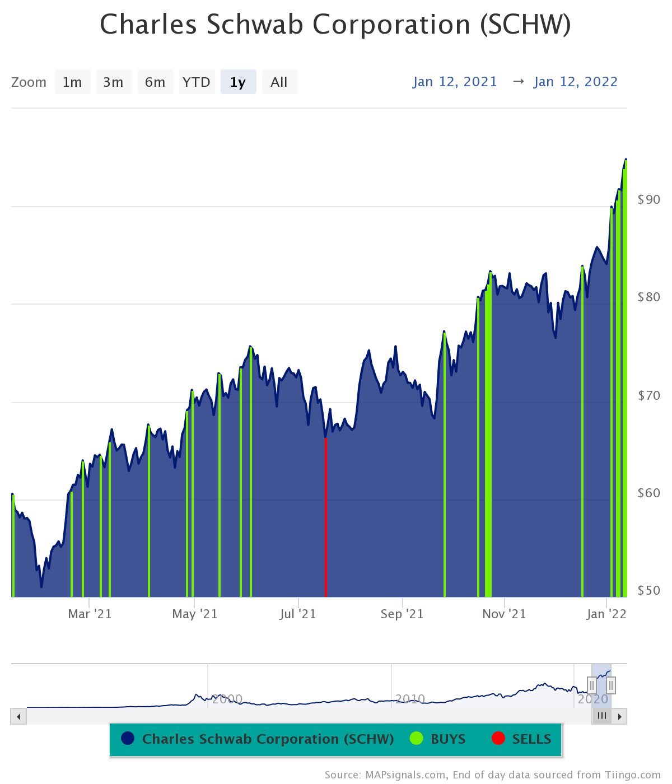Edit the Jan 12, 2022 end date
Viewport: 672px width, 784px height.
(576, 82)
